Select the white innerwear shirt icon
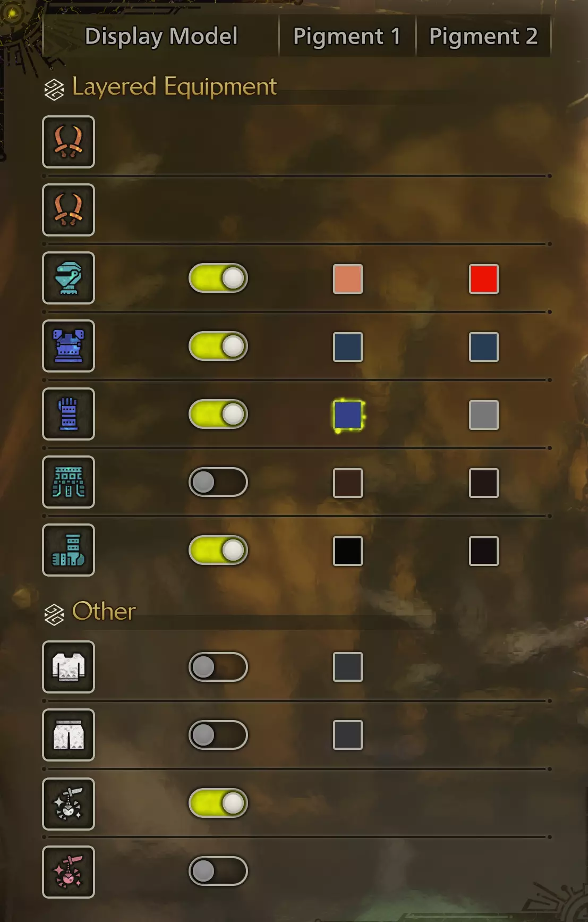The width and height of the screenshot is (588, 922). click(69, 667)
